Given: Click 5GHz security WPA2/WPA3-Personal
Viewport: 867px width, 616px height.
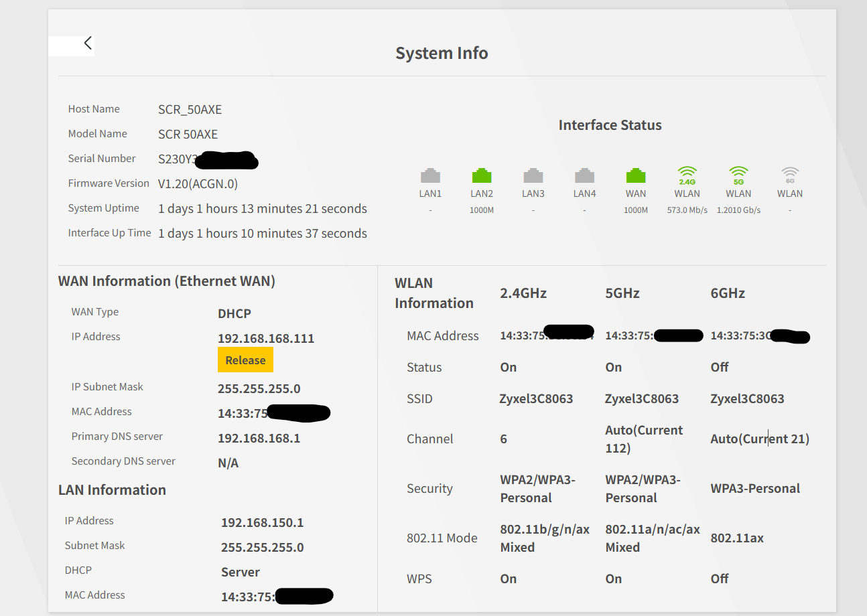Looking at the screenshot, I should pos(643,489).
